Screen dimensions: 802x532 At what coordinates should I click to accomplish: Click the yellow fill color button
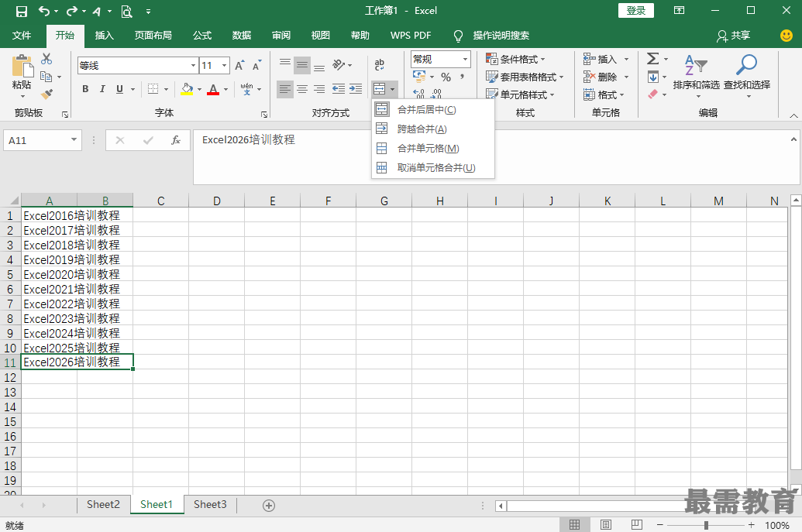tap(188, 89)
